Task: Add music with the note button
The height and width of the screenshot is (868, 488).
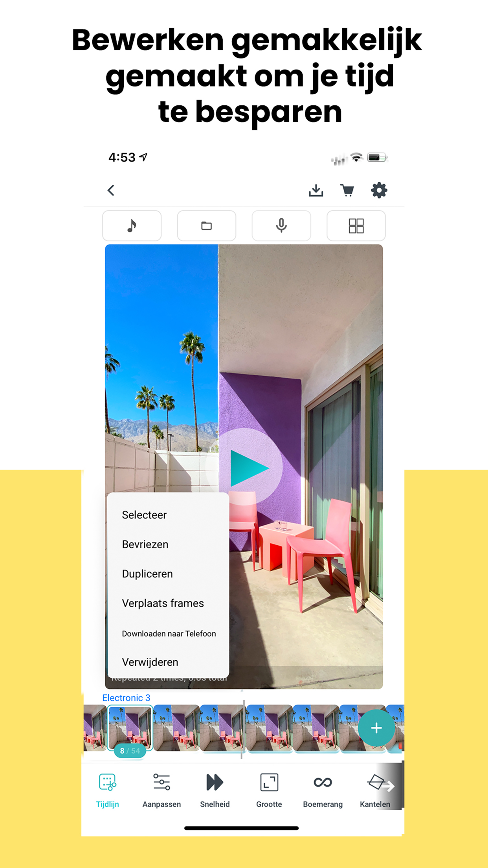Action: click(132, 226)
